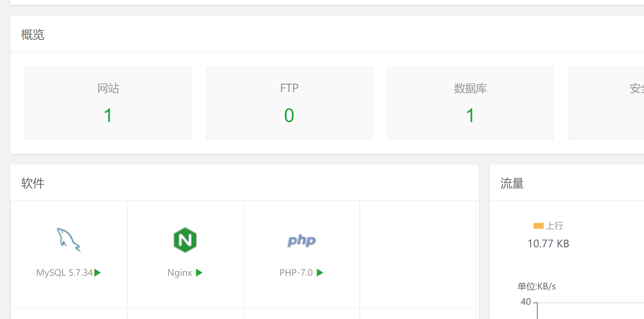Click the 10.77 KB upstream value

click(548, 244)
